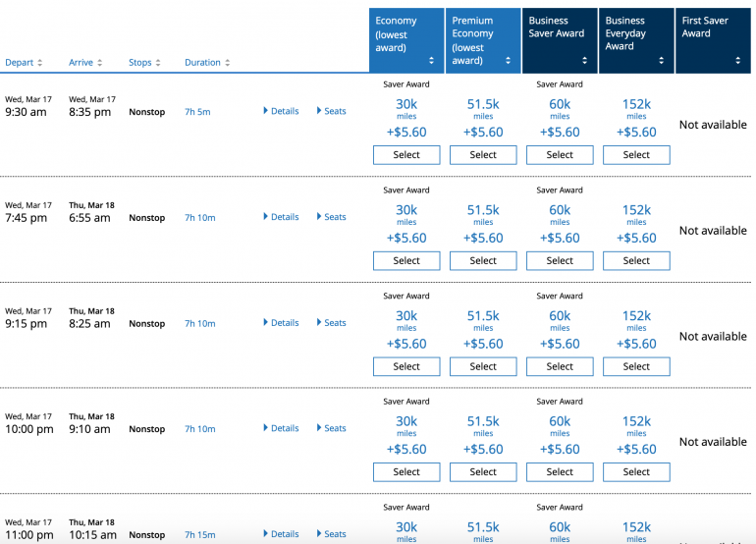Expand Details for the 9:30 am flight

[282, 111]
